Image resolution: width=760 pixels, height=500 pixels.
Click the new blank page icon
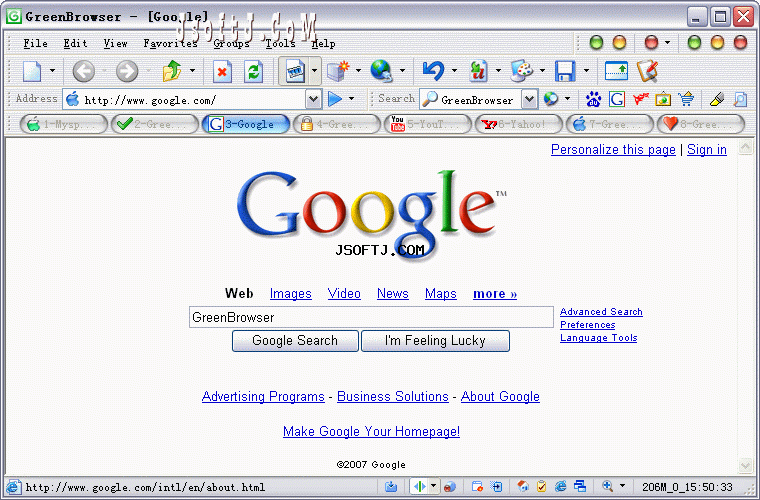[32, 72]
